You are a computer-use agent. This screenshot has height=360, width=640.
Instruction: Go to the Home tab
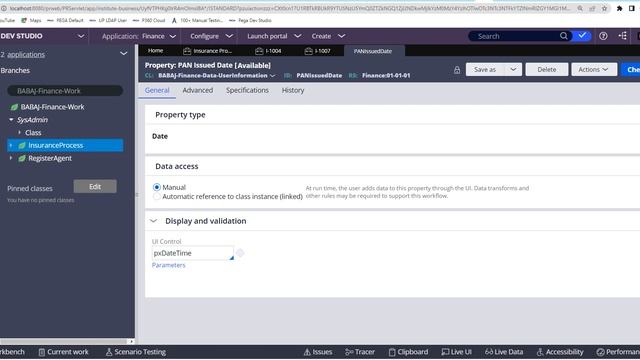pos(156,51)
